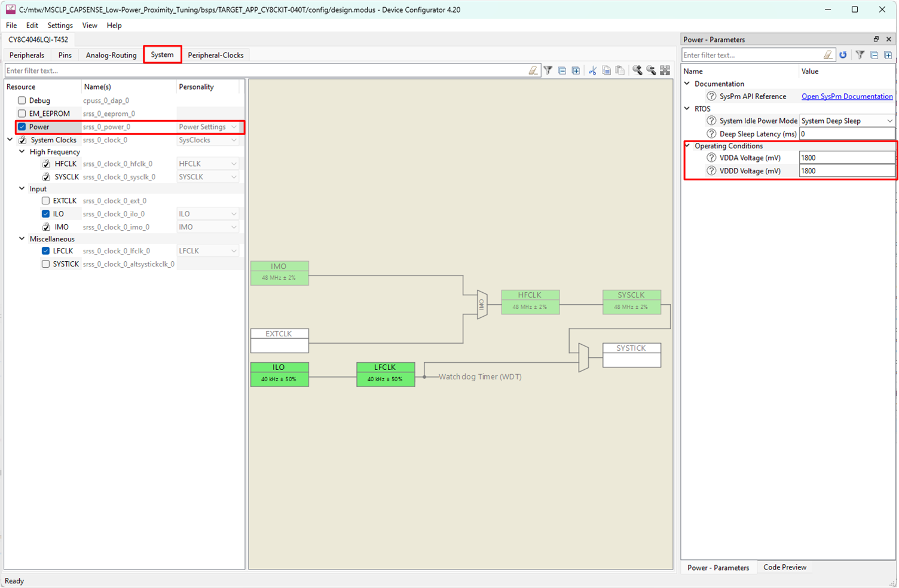899x588 pixels.
Task: Click the VDDA Voltage value field
Action: [x=847, y=158]
